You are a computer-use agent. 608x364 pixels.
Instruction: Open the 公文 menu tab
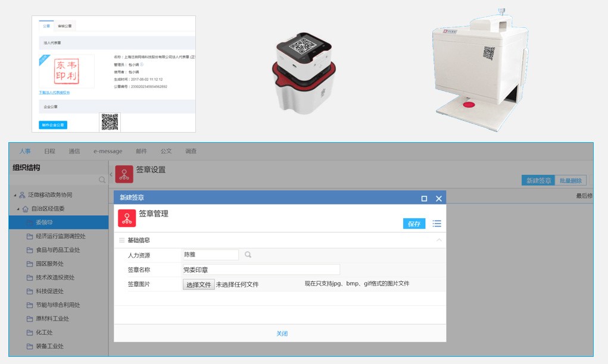tap(166, 151)
